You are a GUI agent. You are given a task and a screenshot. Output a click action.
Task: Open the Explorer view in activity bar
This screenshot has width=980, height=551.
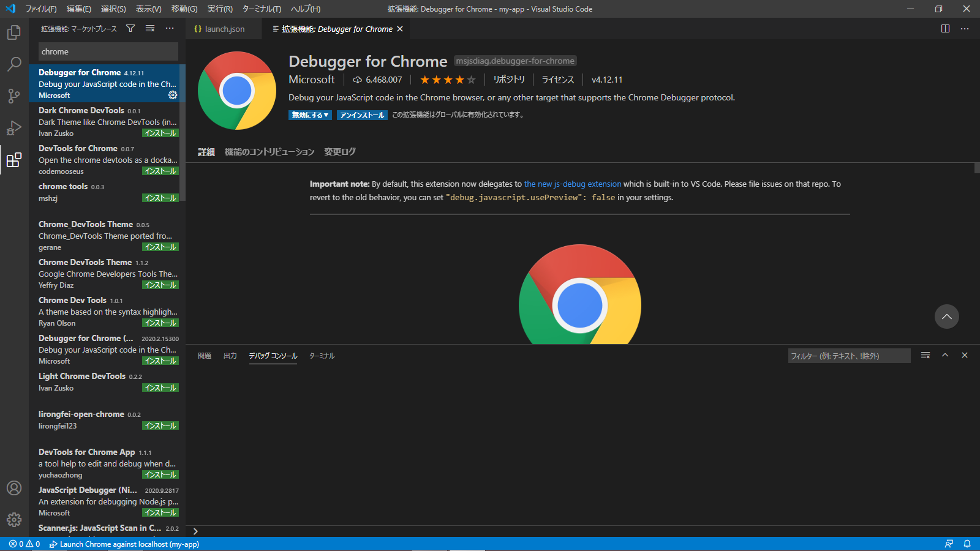(x=14, y=32)
